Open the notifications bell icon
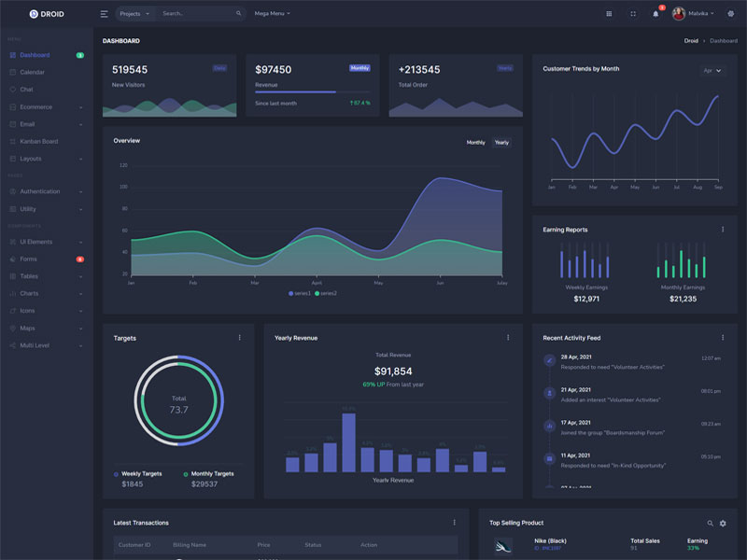The height and width of the screenshot is (560, 747). 655,14
